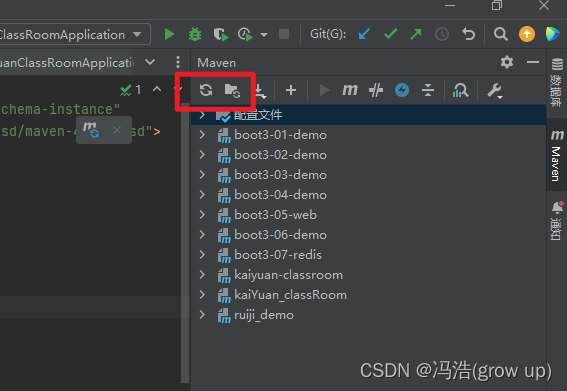Image resolution: width=567 pixels, height=391 pixels.
Task: Click the editor vertical scrollbar
Action: (x=185, y=242)
